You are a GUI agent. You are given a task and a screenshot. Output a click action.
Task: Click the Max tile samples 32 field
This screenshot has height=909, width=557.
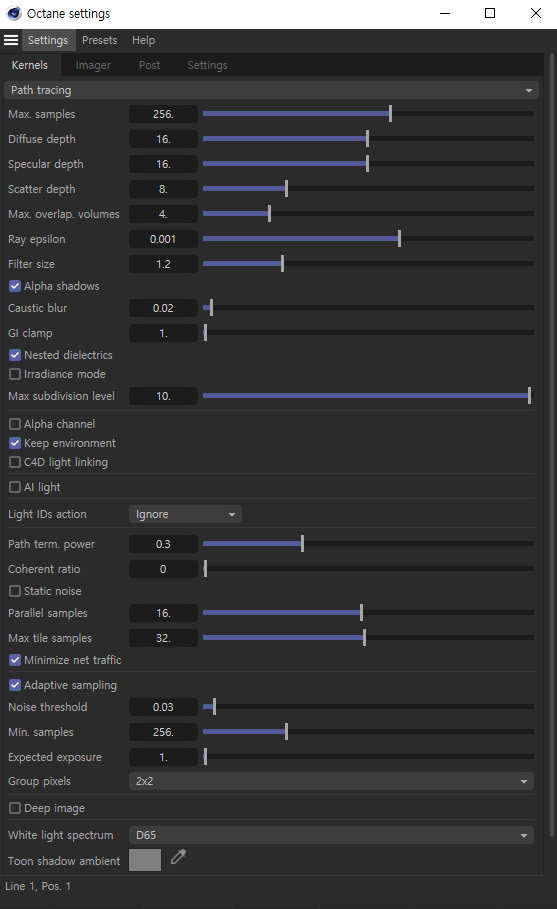pyautogui.click(x=163, y=638)
